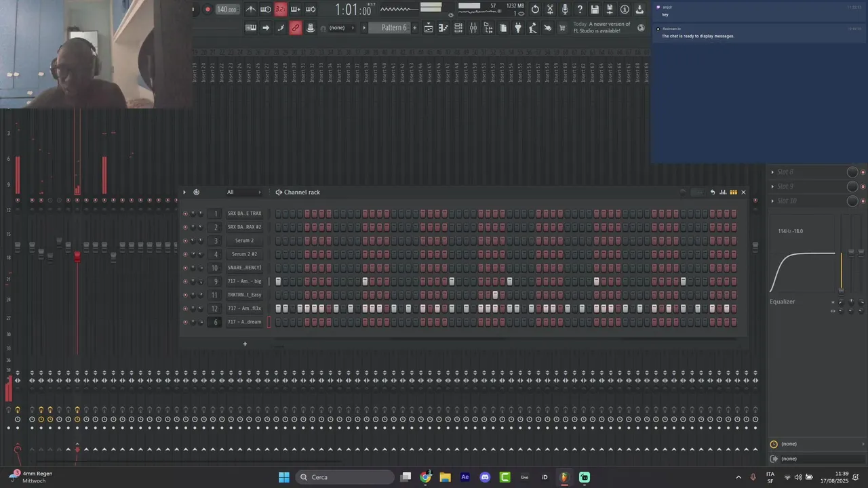This screenshot has width=868, height=488.
Task: Click the audio editor scissors icon
Action: coord(550,9)
